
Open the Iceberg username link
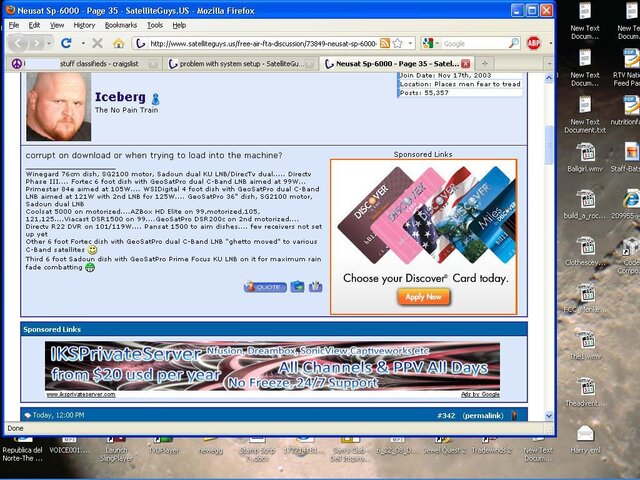point(120,97)
